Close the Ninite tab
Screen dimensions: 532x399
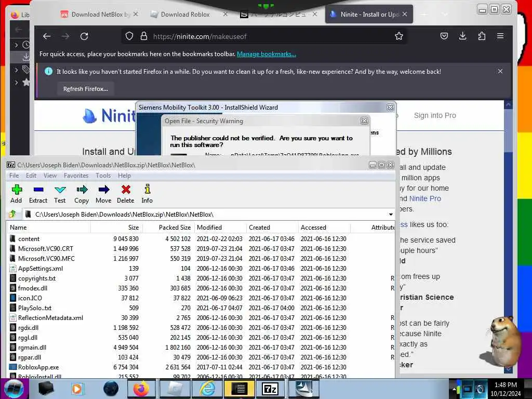tap(405, 14)
